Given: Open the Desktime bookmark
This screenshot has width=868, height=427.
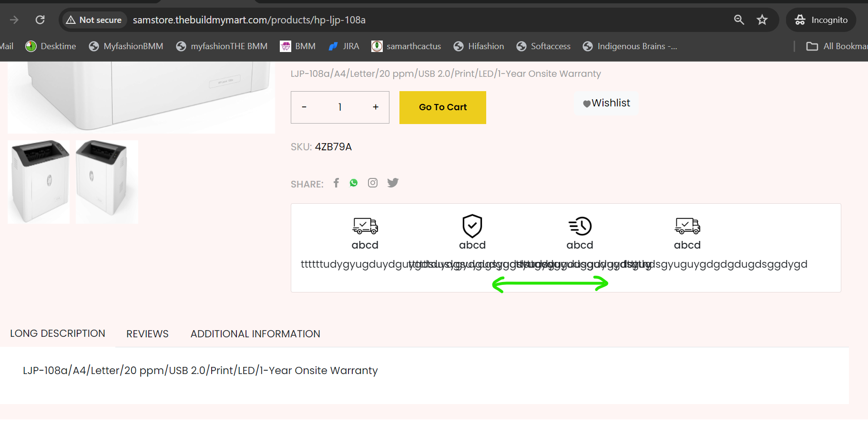Looking at the screenshot, I should 51,46.
